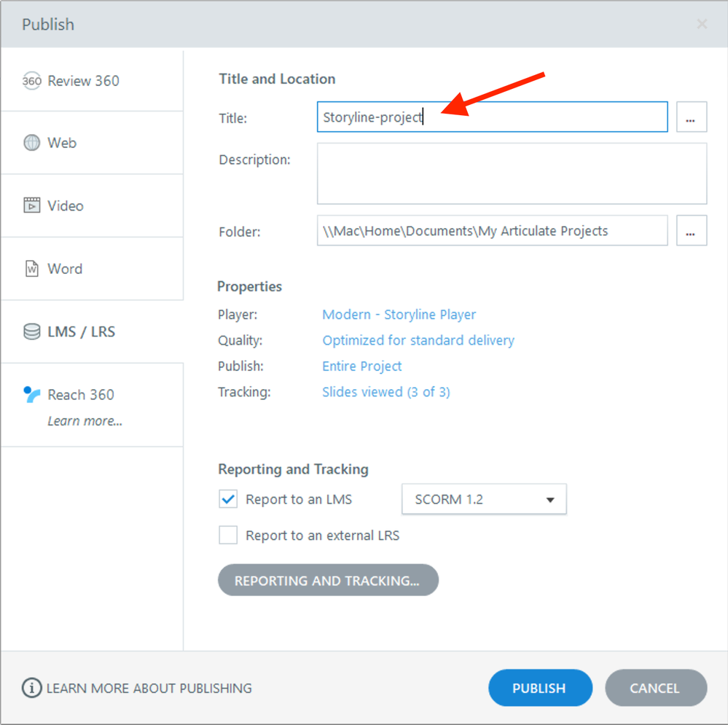Screen dimensions: 728x725
Task: Click the Video filmstrip icon
Action: pos(31,205)
